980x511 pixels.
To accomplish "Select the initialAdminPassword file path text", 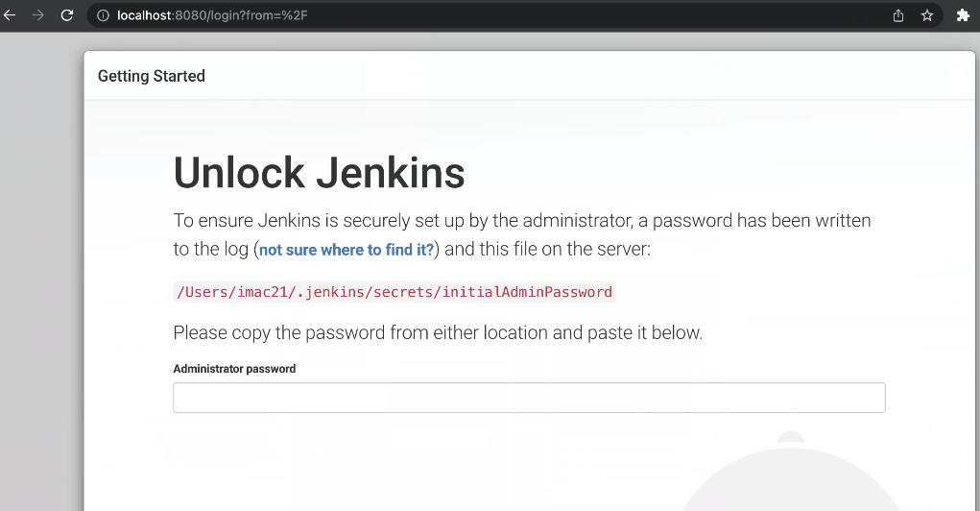I will (x=394, y=292).
